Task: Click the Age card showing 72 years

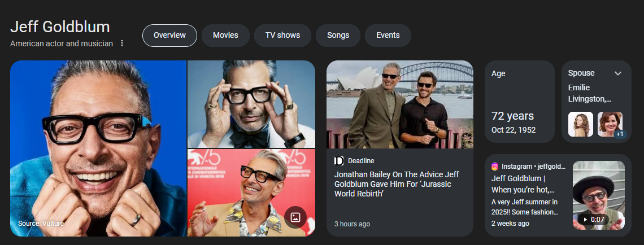Action: [520, 102]
